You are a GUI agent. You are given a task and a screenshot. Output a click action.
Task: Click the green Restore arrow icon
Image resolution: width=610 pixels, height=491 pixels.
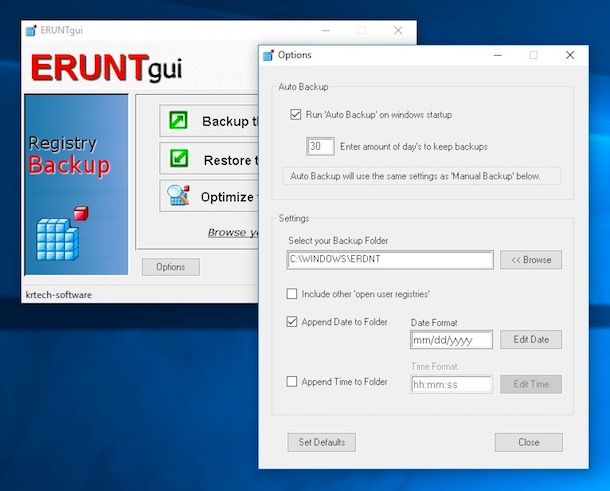click(x=179, y=158)
